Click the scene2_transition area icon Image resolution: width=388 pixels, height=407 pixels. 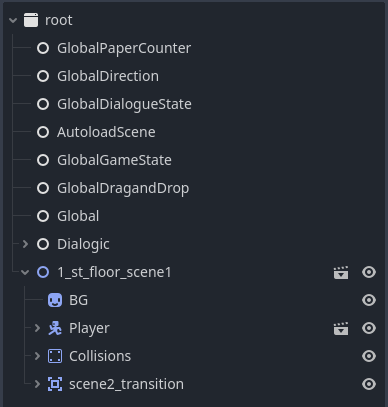click(x=55, y=384)
